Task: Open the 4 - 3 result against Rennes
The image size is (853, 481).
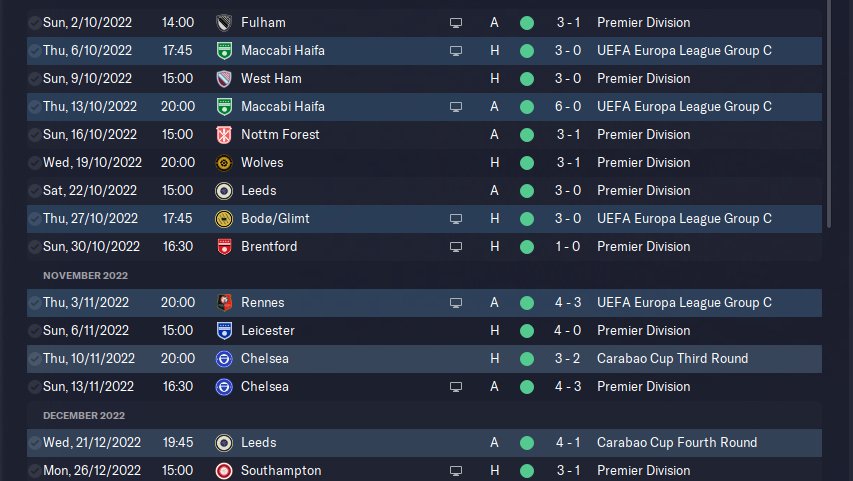Action: (567, 302)
